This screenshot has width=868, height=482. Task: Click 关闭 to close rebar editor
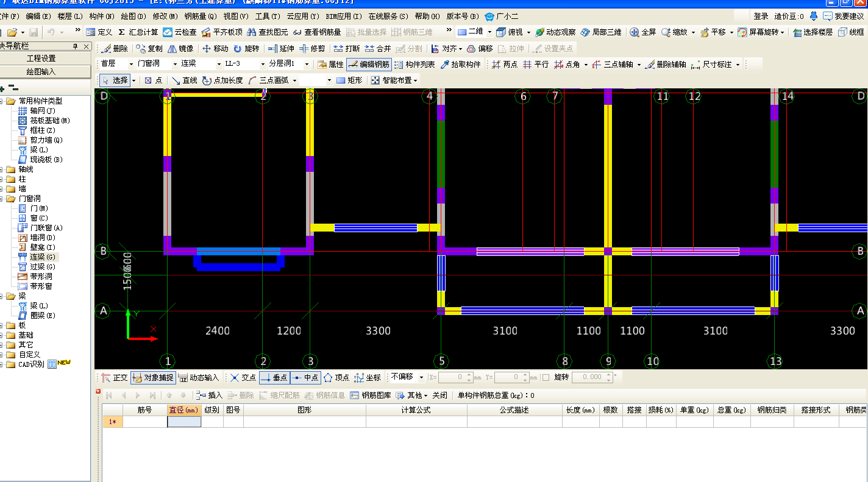click(439, 395)
